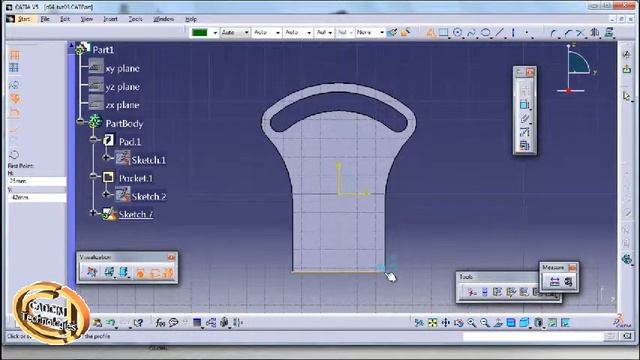Expand the last Sketch tree node

[x=93, y=213]
